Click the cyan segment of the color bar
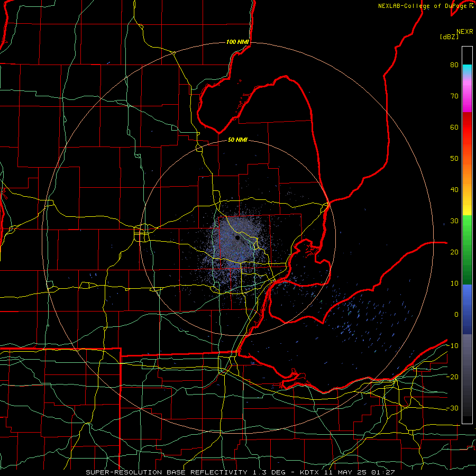 (467, 70)
